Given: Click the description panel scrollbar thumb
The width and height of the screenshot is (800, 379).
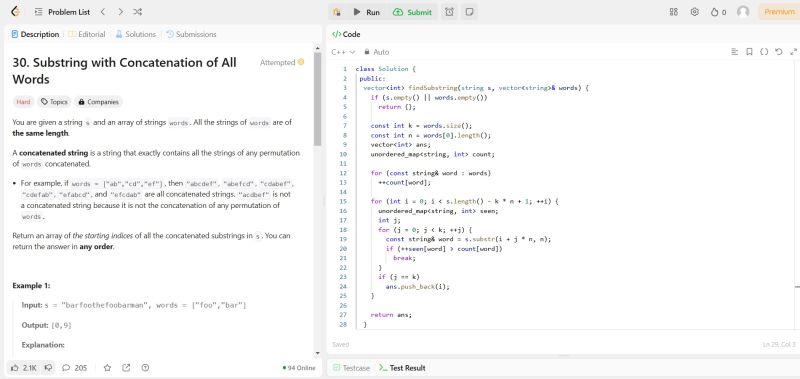Looking at the screenshot, I should tap(317, 99).
